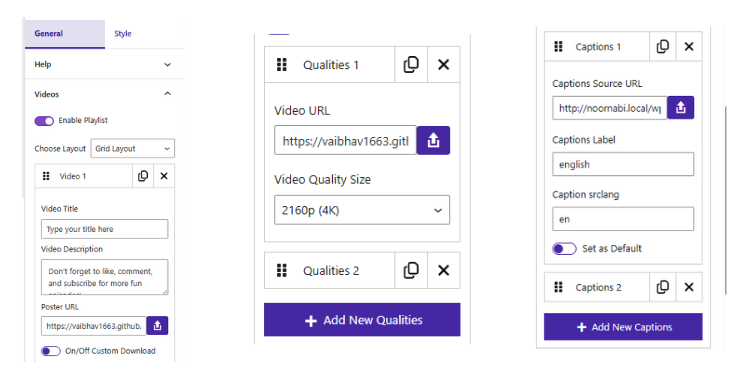The width and height of the screenshot is (736, 377).
Task: Toggle the Set as Default switch
Action: pyautogui.click(x=564, y=248)
